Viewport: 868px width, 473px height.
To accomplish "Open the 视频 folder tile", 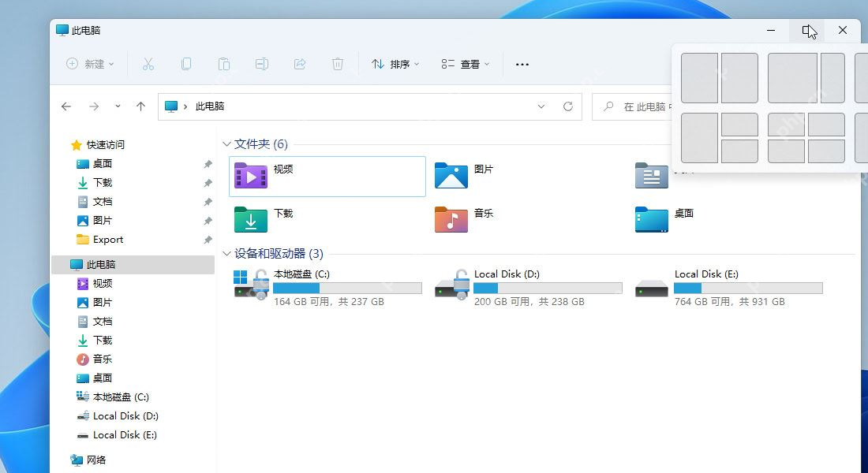I will point(327,177).
